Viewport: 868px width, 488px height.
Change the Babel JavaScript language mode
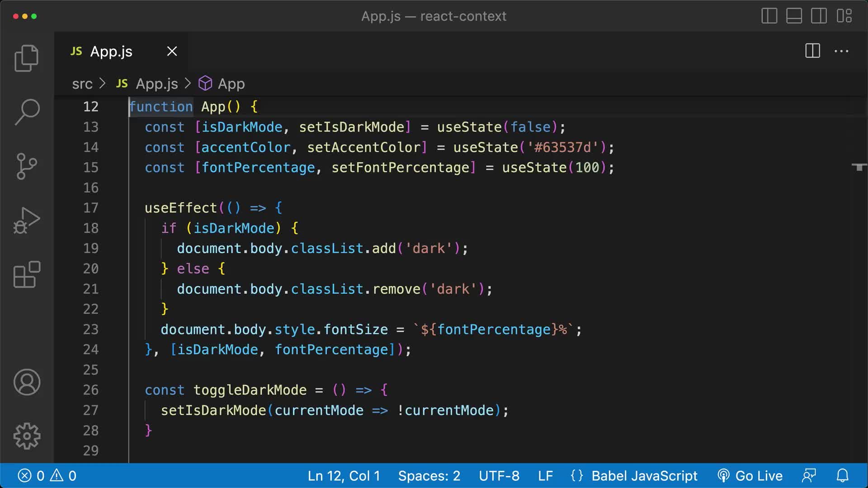644,475
